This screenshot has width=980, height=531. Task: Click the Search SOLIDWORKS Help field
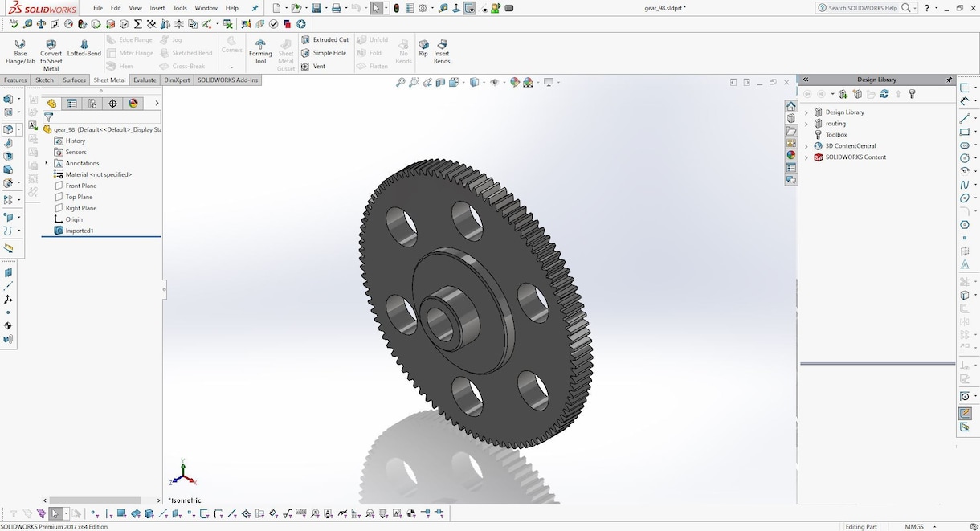pyautogui.click(x=864, y=8)
